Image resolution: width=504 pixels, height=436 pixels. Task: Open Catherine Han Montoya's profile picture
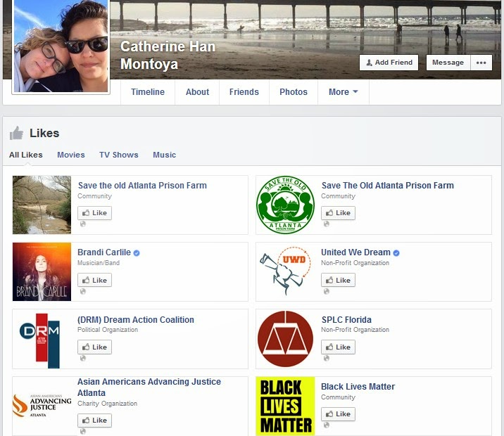61,46
